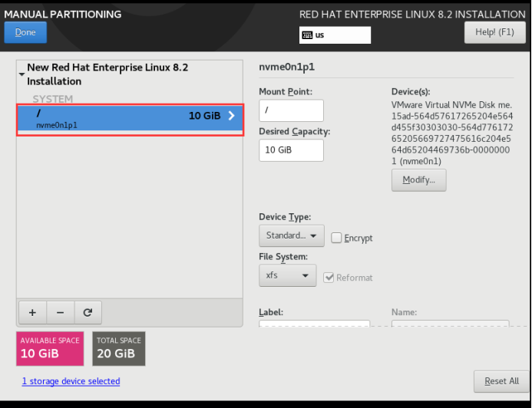The image size is (532, 408).
Task: Click the Total Space 20 GiB indicator
Action: click(119, 349)
